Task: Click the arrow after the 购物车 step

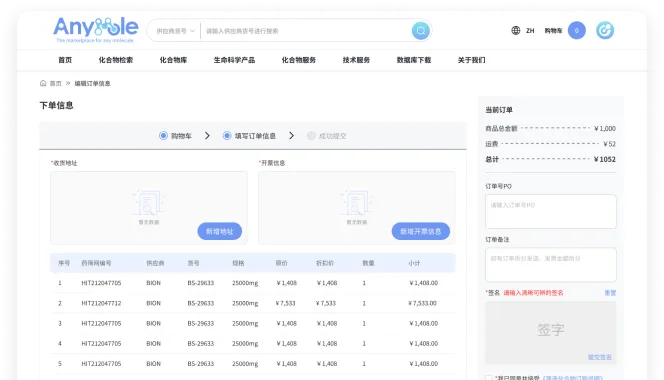Action: (x=207, y=136)
